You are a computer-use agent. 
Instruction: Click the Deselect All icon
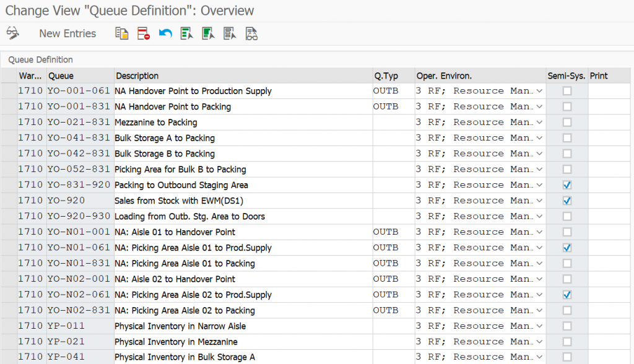(230, 33)
